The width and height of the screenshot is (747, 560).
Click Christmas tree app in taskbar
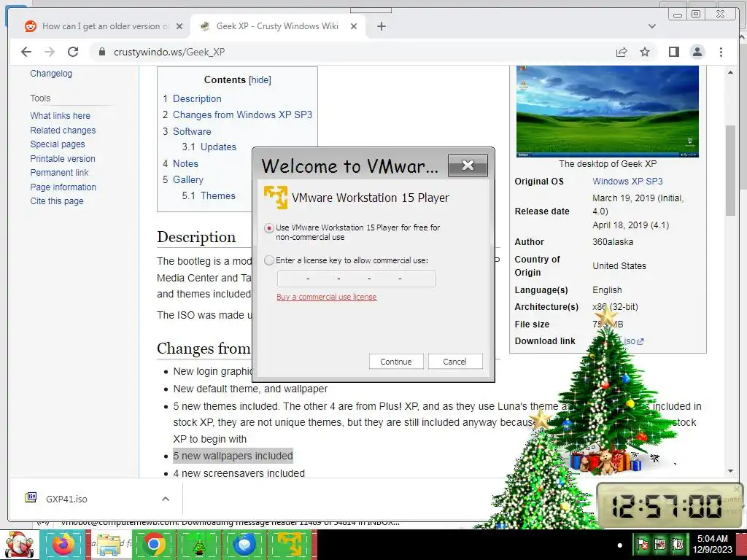coord(199,545)
